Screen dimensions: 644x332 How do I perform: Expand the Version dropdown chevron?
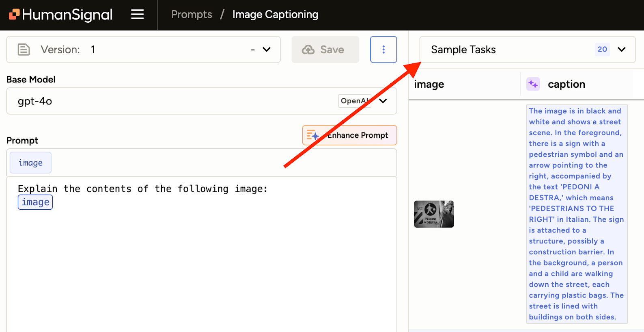[x=267, y=50]
